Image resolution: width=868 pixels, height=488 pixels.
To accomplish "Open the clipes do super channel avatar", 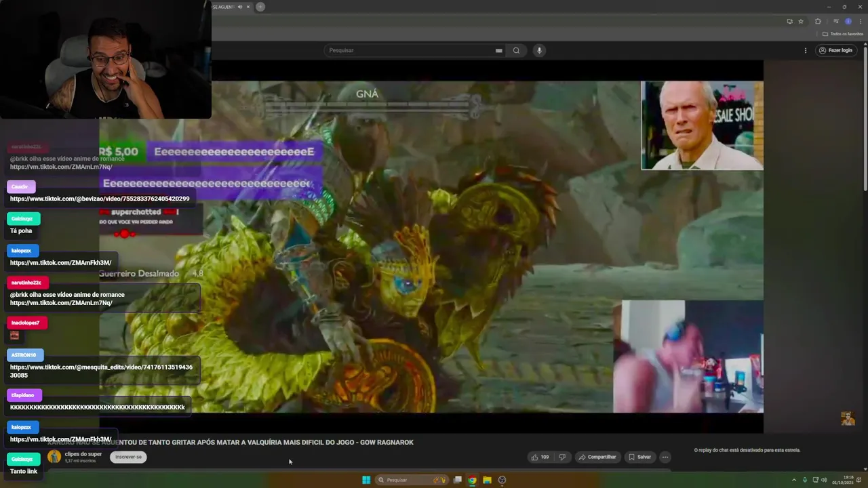I will click(54, 457).
